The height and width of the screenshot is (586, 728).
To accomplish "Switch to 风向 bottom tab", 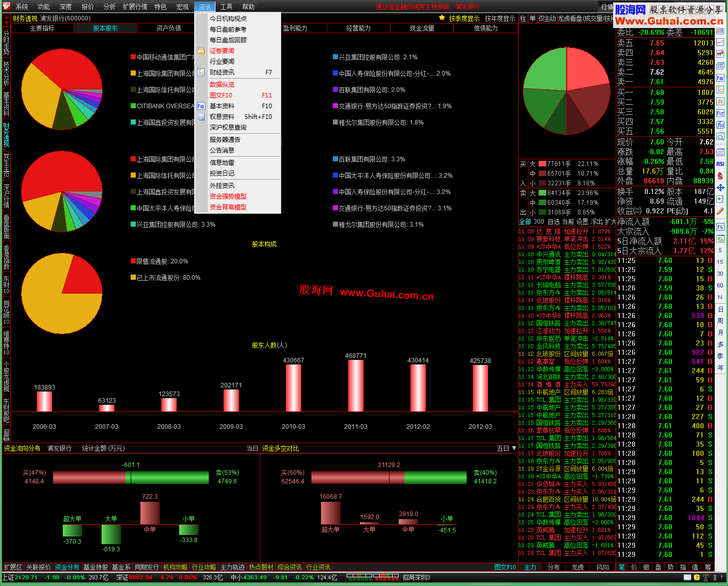I will click(x=602, y=568).
